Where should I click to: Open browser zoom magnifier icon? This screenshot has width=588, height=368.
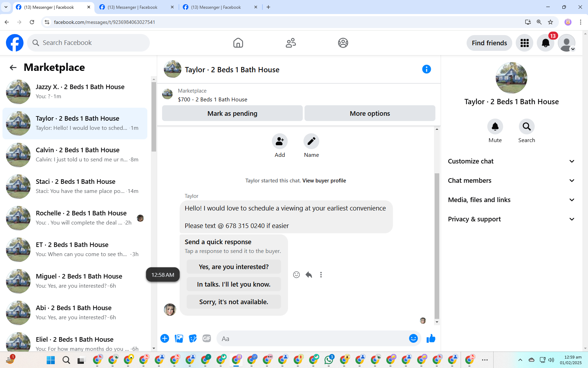pyautogui.click(x=539, y=22)
